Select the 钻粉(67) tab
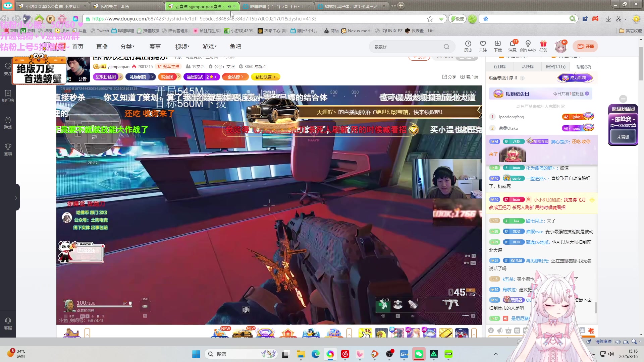Screen dimensions: 644x362 coord(584,67)
